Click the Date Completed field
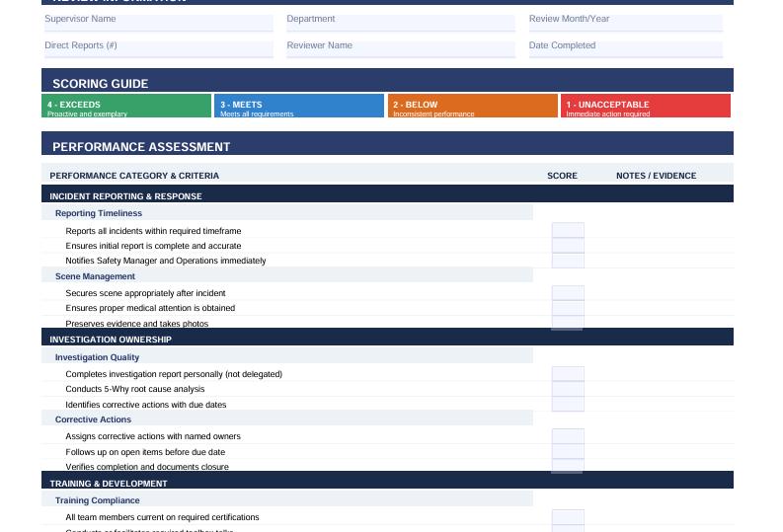The height and width of the screenshot is (532, 783). [x=626, y=49]
